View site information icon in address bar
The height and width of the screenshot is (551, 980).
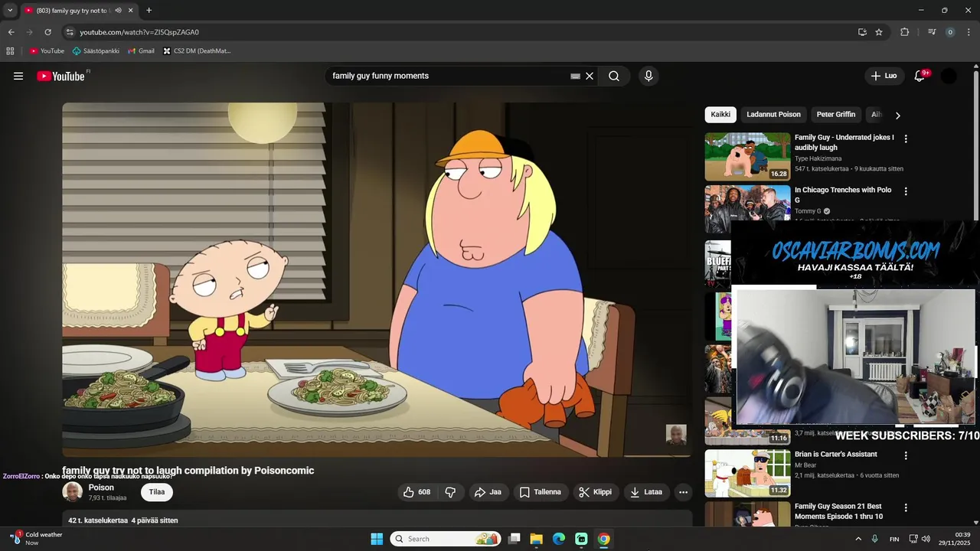click(70, 32)
